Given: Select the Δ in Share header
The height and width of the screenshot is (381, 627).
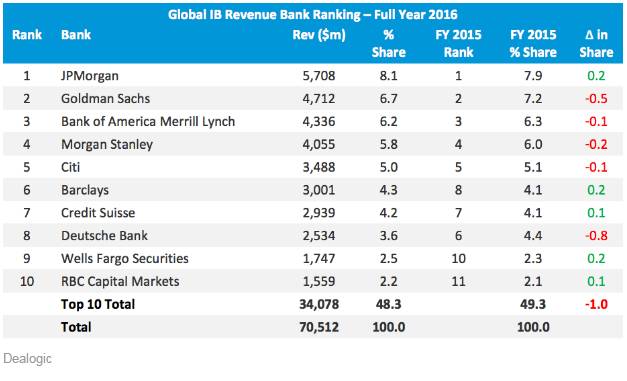Looking at the screenshot, I should 596,43.
